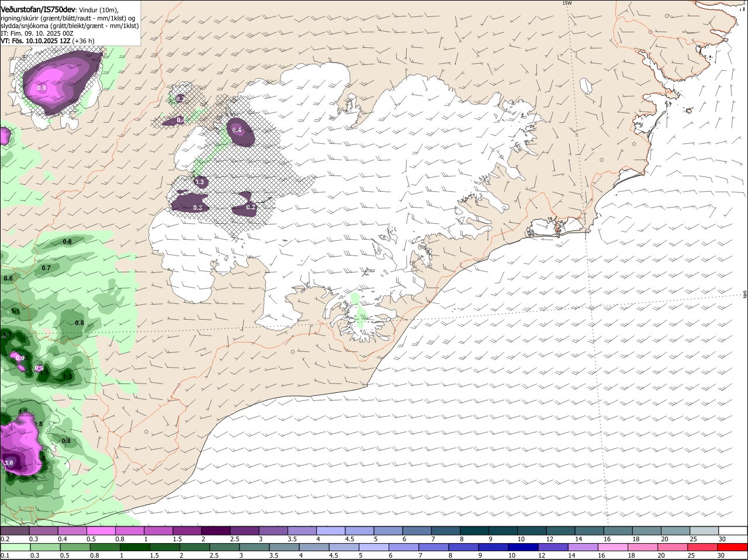Click snow legend swatch between 0.2 and 0.3
The width and height of the screenshot is (748, 560).
[x=15, y=531]
